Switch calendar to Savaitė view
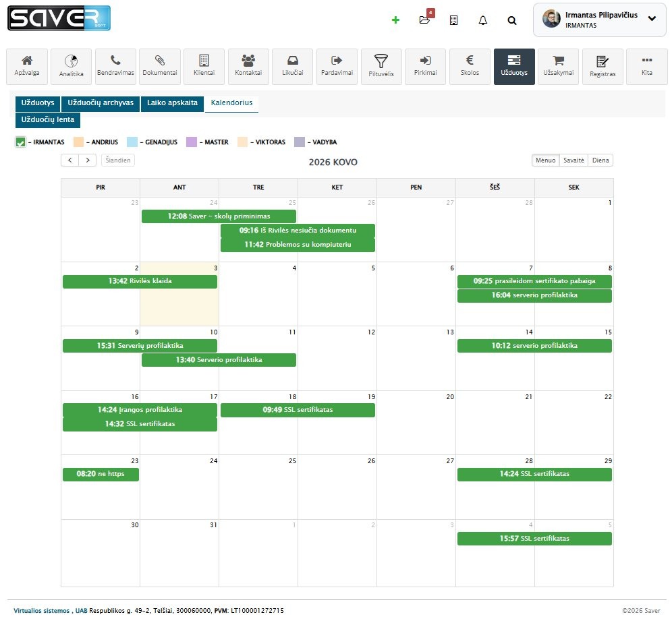The width and height of the screenshot is (672, 627). (x=573, y=160)
